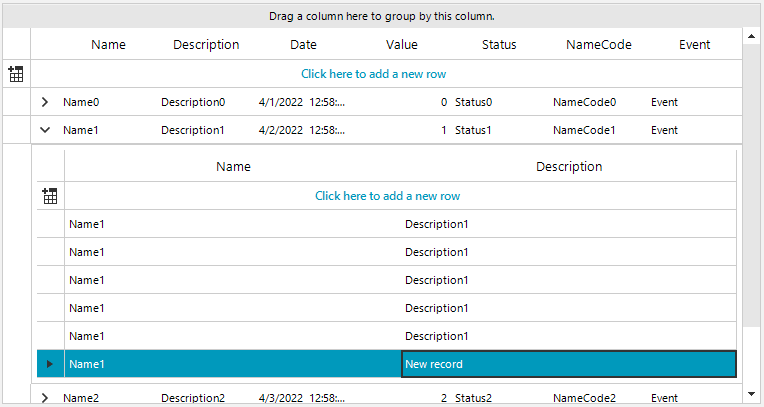Expand the Name0 row
This screenshot has height=407, width=764.
click(45, 102)
